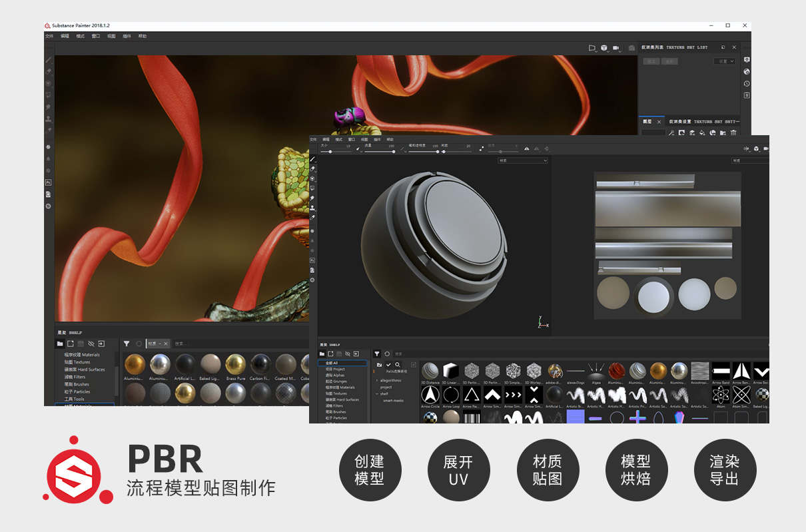Select the Polygon Fill tool in front window
The image size is (806, 532).
coord(312,188)
